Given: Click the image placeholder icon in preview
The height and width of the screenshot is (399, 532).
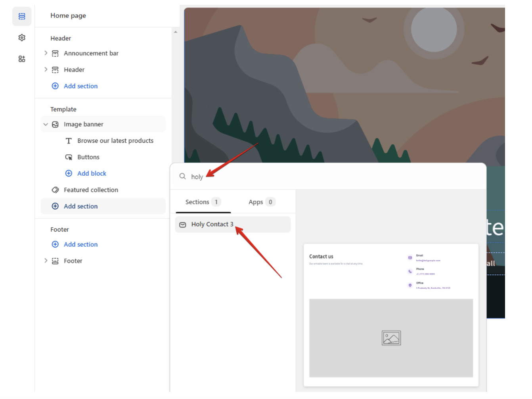Looking at the screenshot, I should [x=391, y=338].
